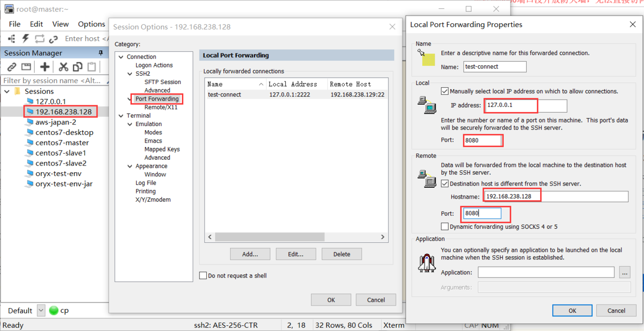This screenshot has height=331, width=644.
Task: Add new session with plus icon
Action: 45,67
